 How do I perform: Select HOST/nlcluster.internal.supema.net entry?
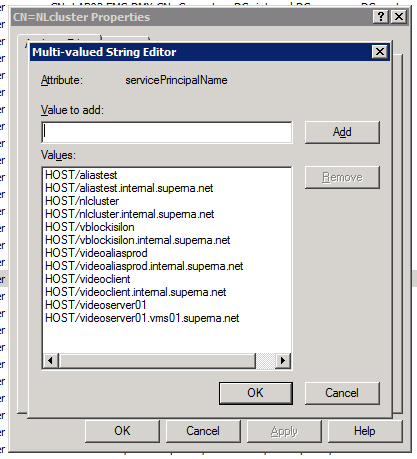tap(130, 214)
